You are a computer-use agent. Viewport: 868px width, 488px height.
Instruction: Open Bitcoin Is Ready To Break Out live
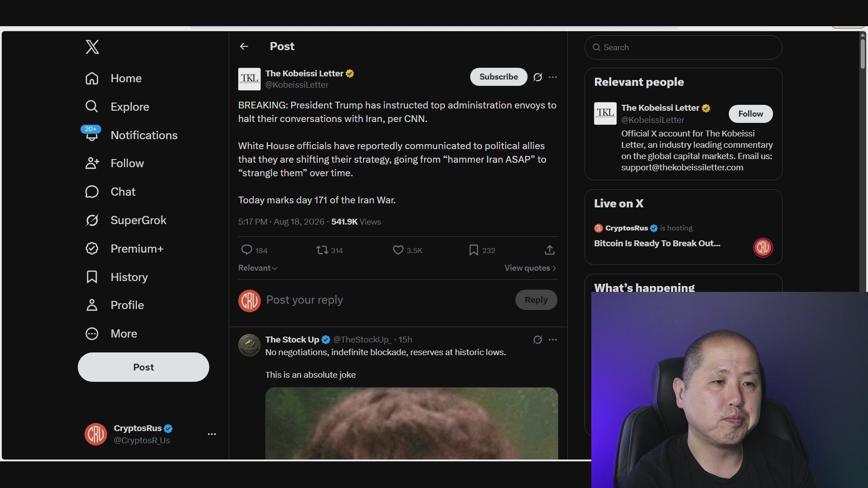click(x=657, y=244)
